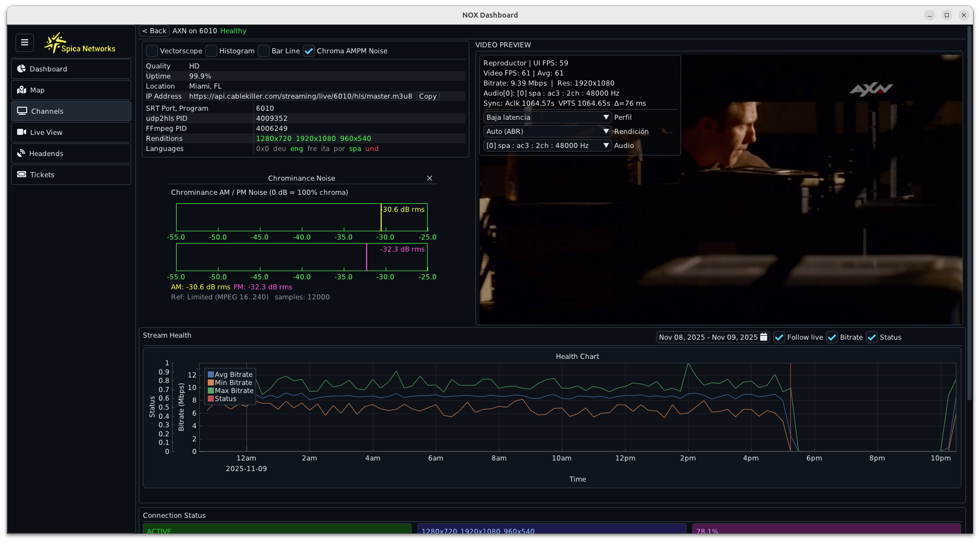Click the Headends satellite icon
Screen dimensions: 980x542
pyautogui.click(x=21, y=153)
